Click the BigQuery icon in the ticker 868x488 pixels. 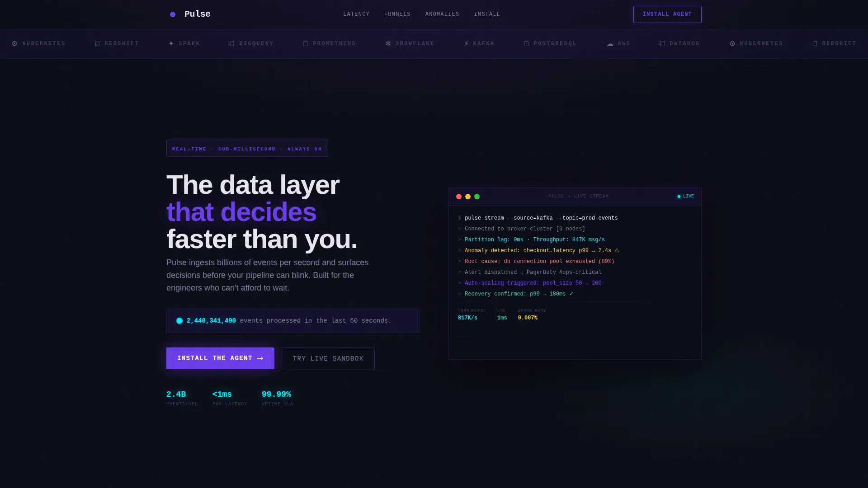coord(232,44)
